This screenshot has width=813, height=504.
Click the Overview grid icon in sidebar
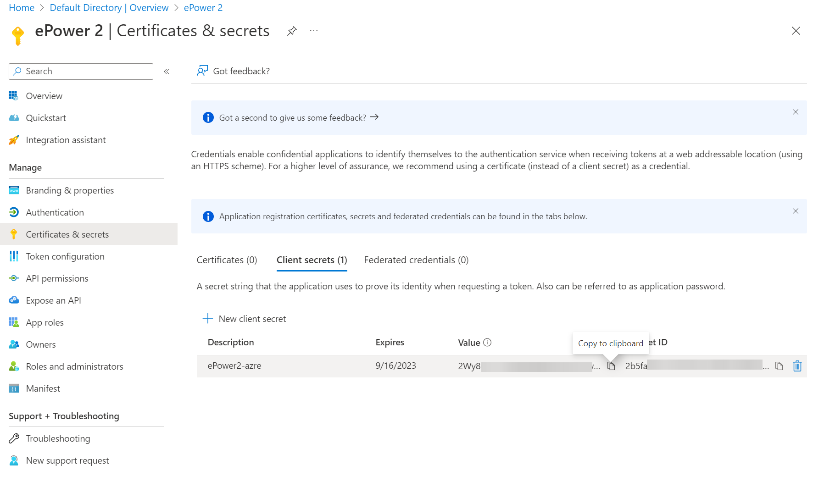14,96
